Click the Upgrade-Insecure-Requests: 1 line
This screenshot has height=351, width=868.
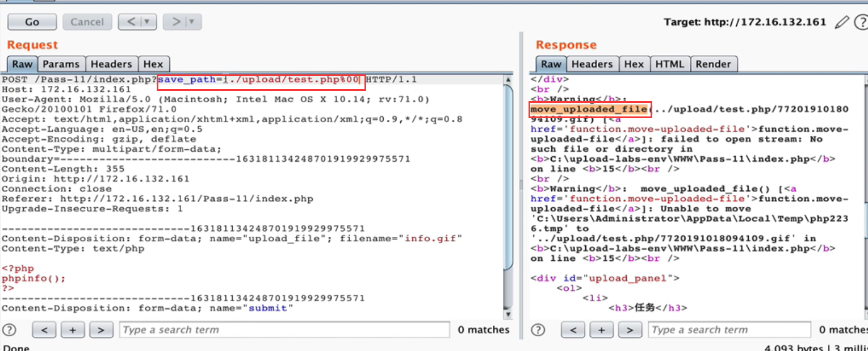[92, 208]
